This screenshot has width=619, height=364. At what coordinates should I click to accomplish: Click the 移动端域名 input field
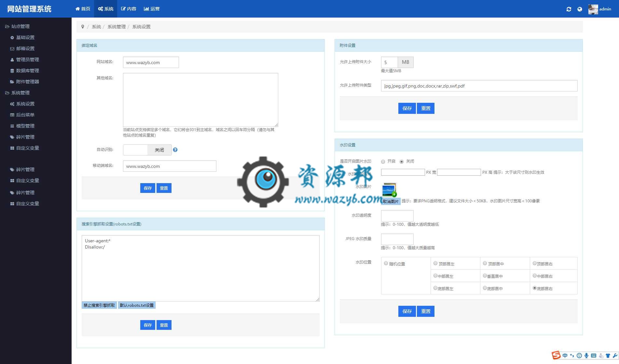click(x=170, y=166)
